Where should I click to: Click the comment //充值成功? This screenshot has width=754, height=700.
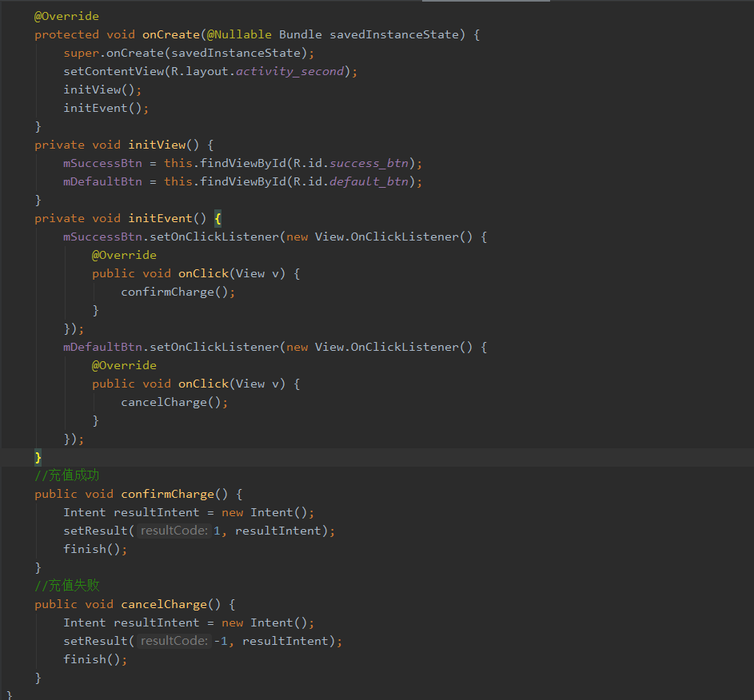click(x=67, y=475)
